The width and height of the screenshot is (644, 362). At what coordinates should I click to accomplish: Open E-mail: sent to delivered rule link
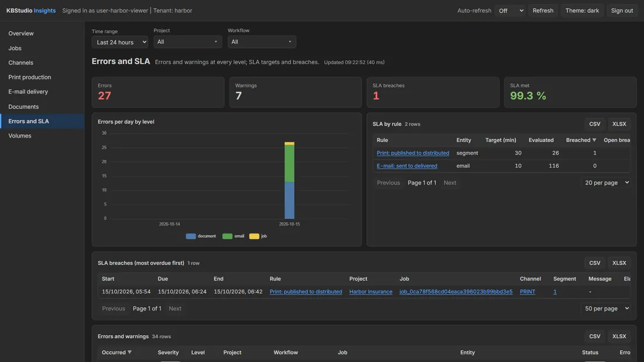point(407,166)
